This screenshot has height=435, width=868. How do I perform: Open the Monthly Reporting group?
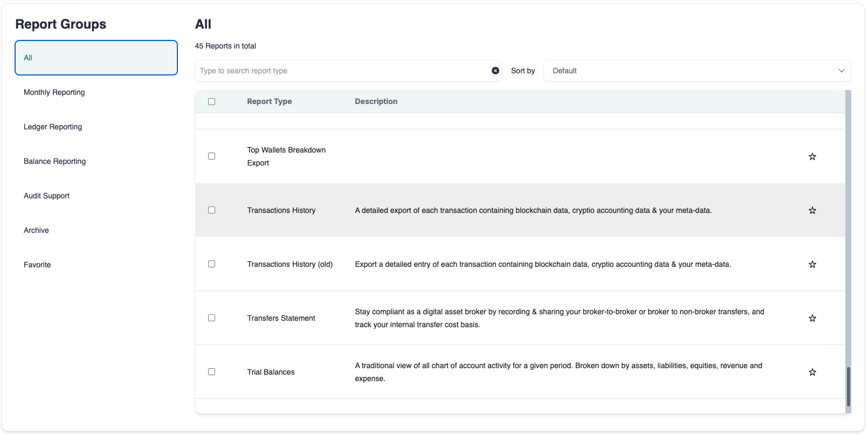(x=54, y=92)
